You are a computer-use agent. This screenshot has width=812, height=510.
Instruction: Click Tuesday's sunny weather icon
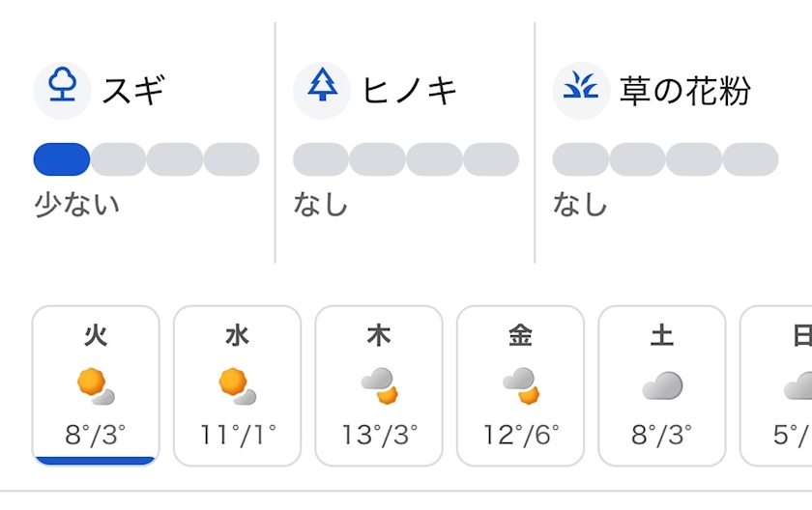tap(95, 386)
